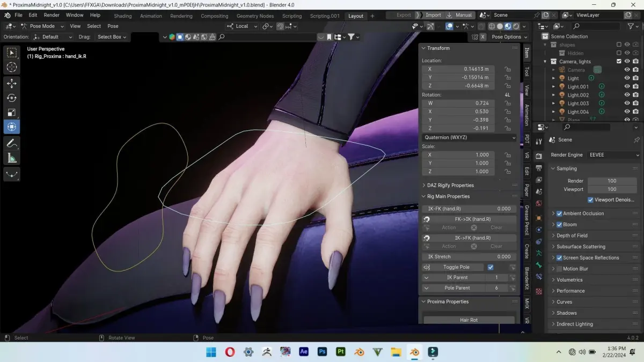Open the File menu
This screenshot has width=644, height=362.
click(x=19, y=15)
